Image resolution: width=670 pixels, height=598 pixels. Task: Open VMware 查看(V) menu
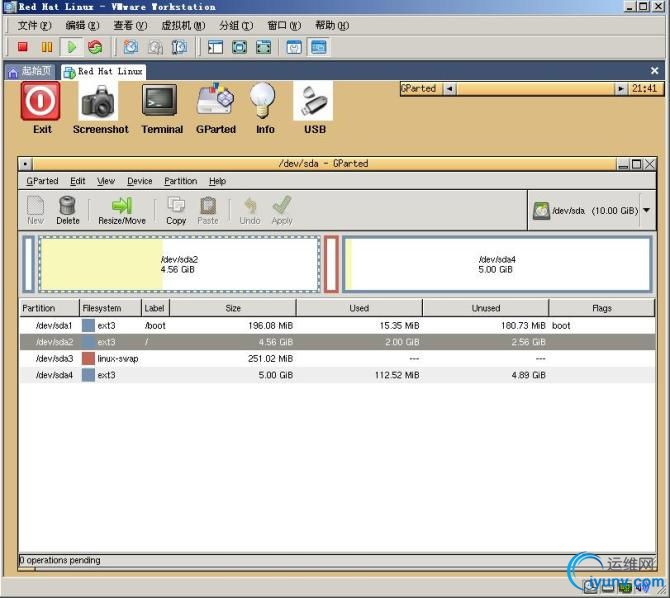(x=130, y=26)
